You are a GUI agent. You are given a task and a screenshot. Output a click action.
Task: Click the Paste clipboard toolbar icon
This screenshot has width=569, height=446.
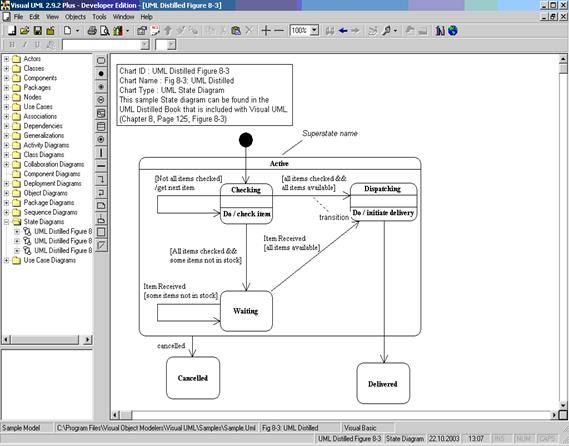point(236,31)
